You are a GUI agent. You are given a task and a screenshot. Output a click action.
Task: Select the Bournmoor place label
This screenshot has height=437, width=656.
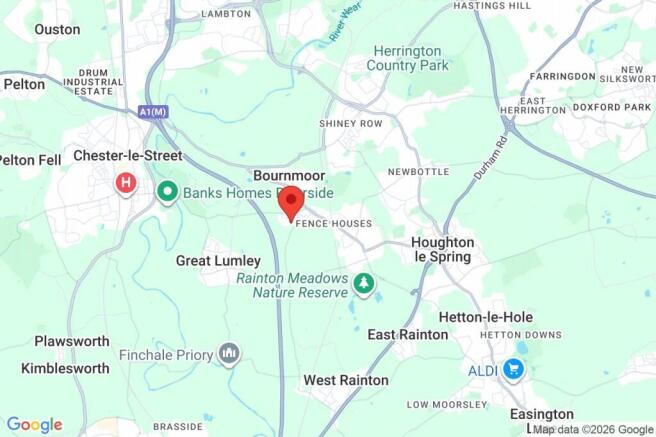point(289,176)
